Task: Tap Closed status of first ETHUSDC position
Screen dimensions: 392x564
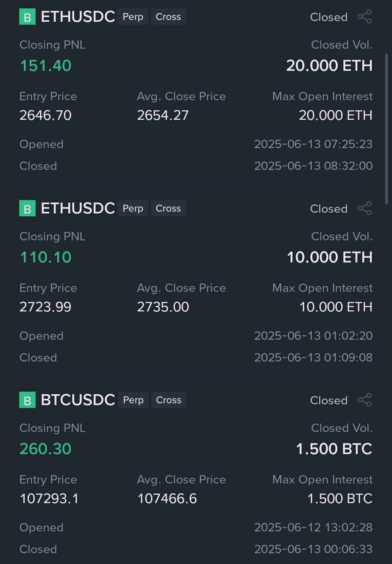Action: (329, 17)
